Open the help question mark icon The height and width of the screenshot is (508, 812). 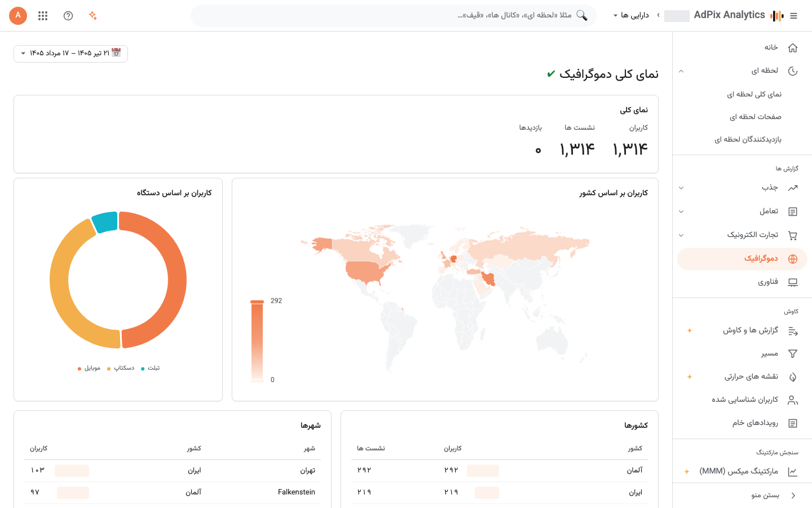68,16
